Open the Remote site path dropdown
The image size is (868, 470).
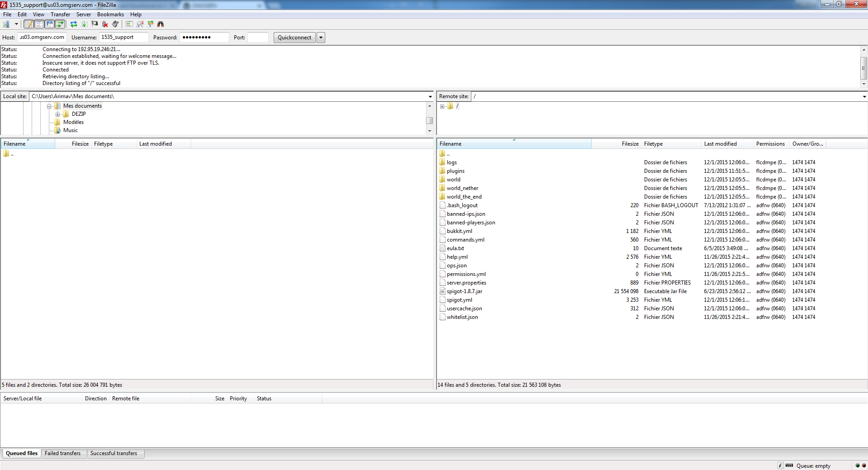864,96
